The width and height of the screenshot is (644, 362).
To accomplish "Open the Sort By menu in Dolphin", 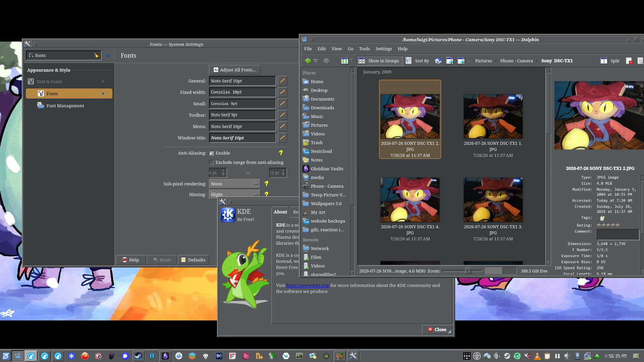I will 418,61.
